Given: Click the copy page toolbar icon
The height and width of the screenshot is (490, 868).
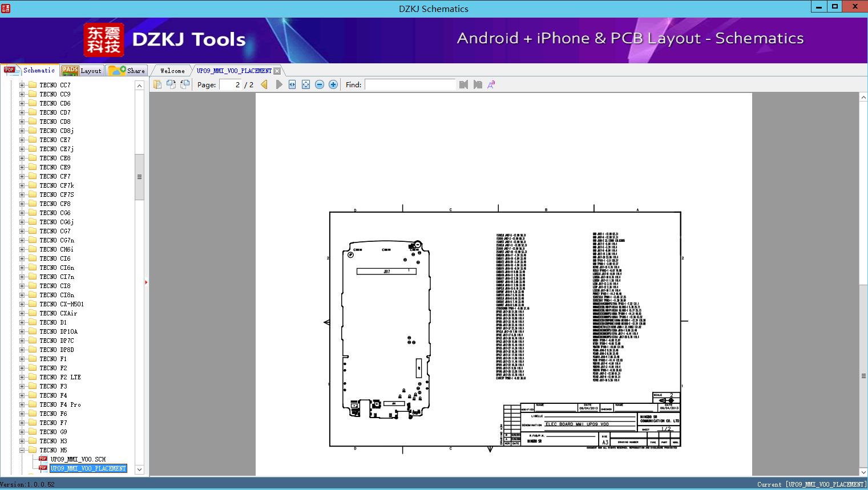Looking at the screenshot, I should click(158, 84).
